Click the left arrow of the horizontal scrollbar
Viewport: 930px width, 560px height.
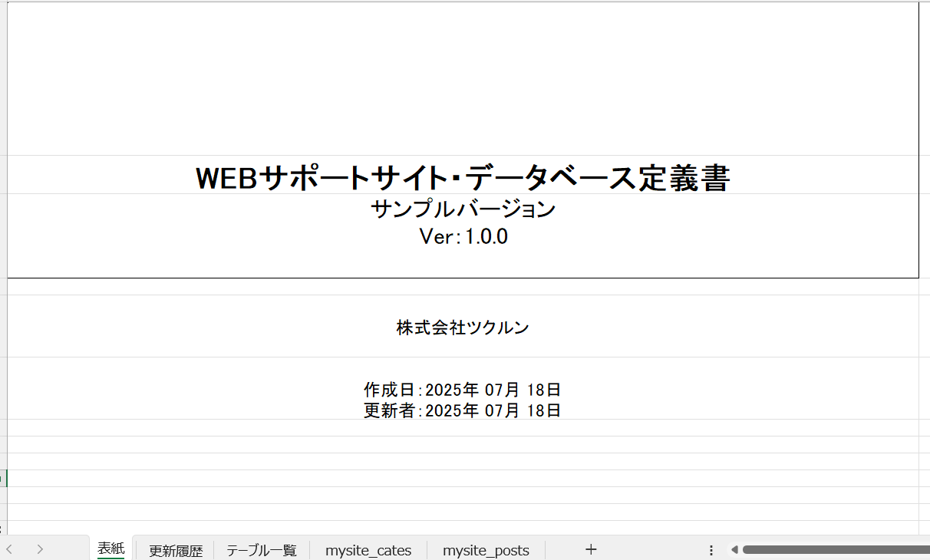(735, 549)
